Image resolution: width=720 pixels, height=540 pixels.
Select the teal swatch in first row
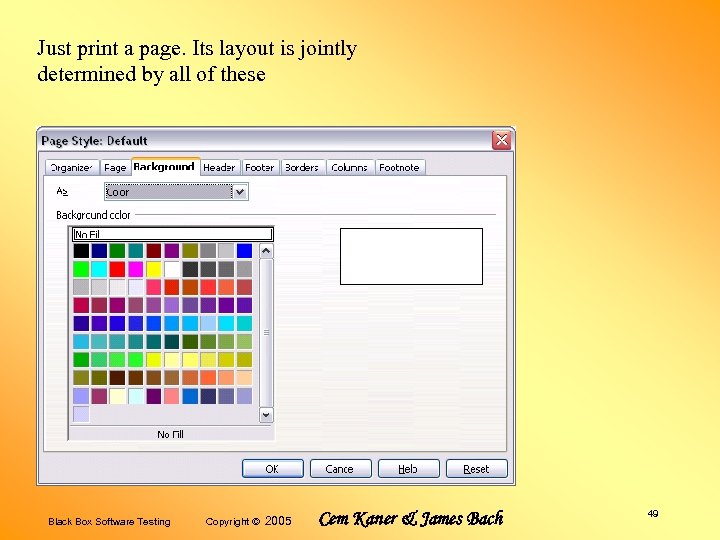(135, 251)
